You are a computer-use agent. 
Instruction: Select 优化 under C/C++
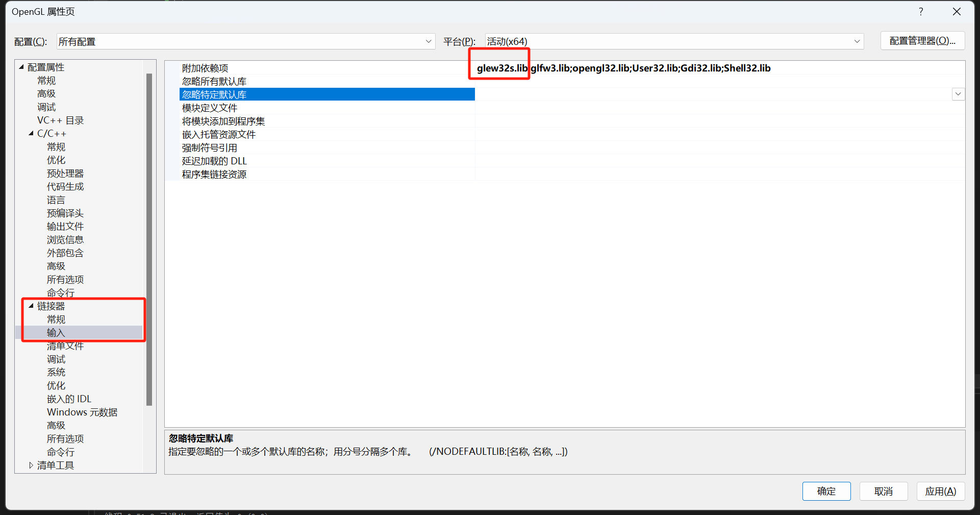click(x=56, y=160)
